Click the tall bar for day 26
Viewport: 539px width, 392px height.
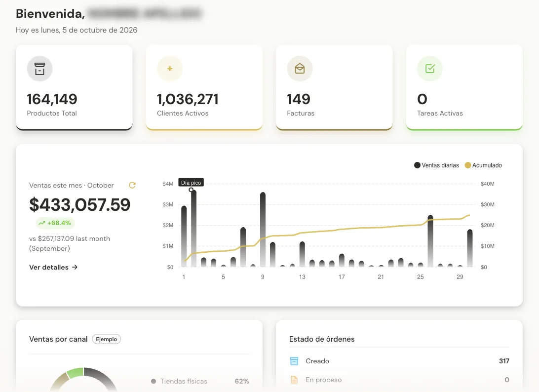430,241
